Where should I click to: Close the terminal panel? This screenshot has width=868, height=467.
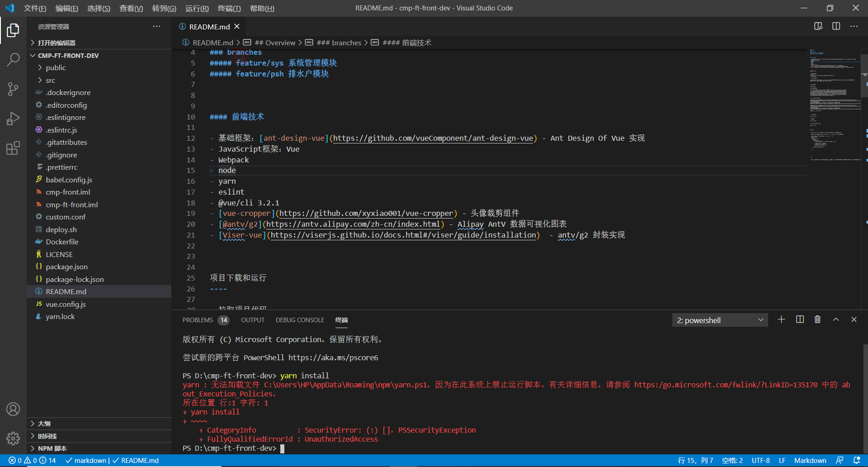854,319
